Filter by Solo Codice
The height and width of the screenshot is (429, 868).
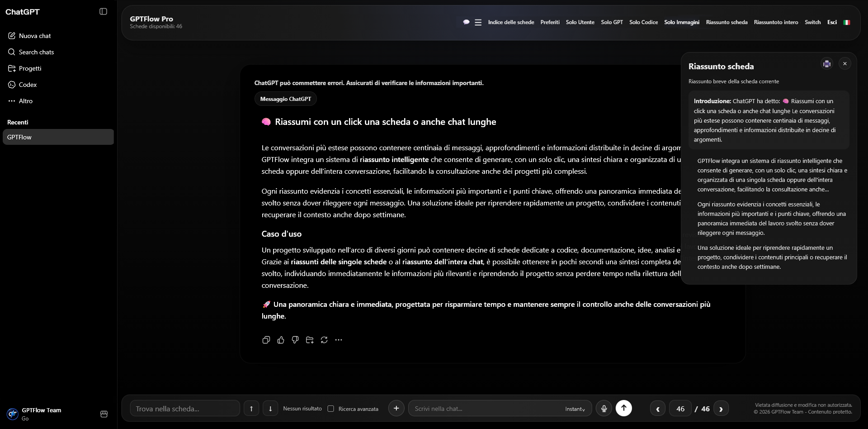click(643, 22)
